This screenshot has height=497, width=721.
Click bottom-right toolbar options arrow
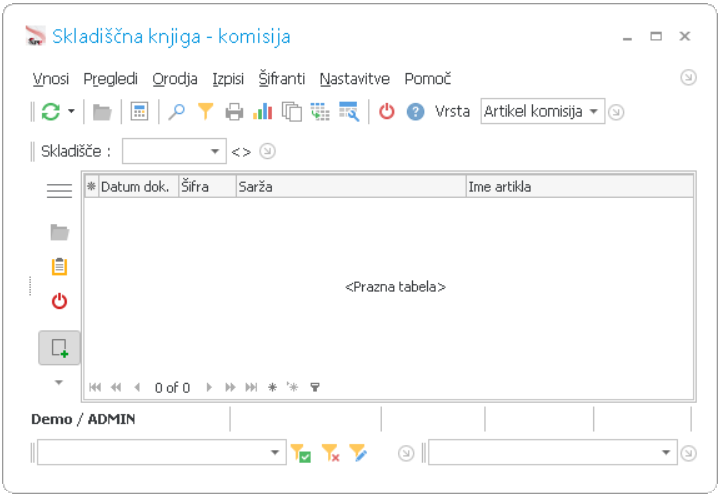pyautogui.click(x=688, y=453)
